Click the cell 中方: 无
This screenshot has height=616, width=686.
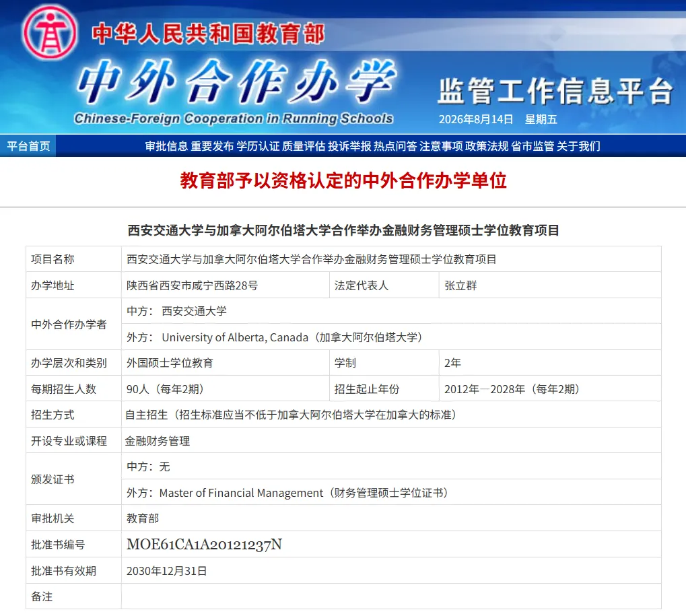(x=391, y=467)
